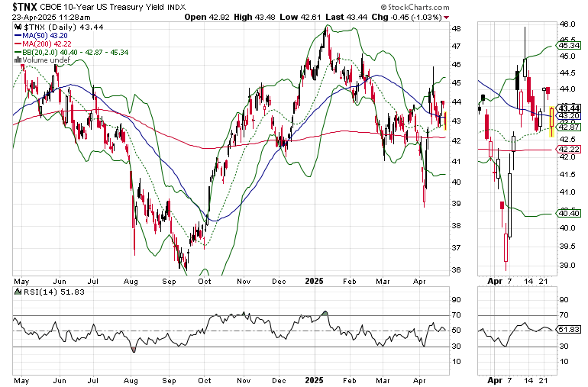Image resolution: width=588 pixels, height=387 pixels.
Task: Click the red down-arrow next to Chg
Action: (446, 18)
